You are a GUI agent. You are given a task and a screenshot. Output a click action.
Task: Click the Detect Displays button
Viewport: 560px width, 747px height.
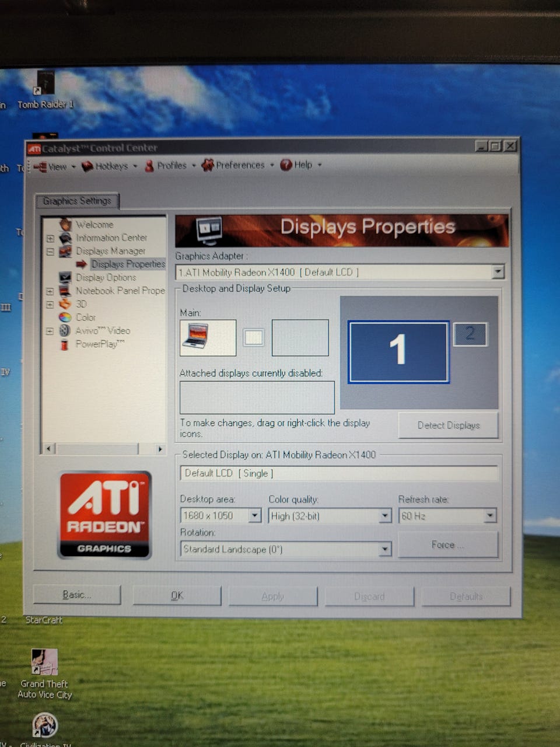pyautogui.click(x=448, y=425)
